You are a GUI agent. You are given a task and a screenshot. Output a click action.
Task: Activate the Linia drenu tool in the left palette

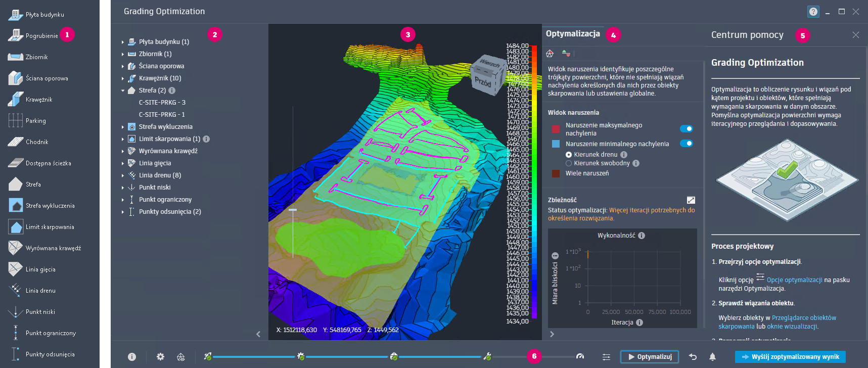[x=32, y=291]
